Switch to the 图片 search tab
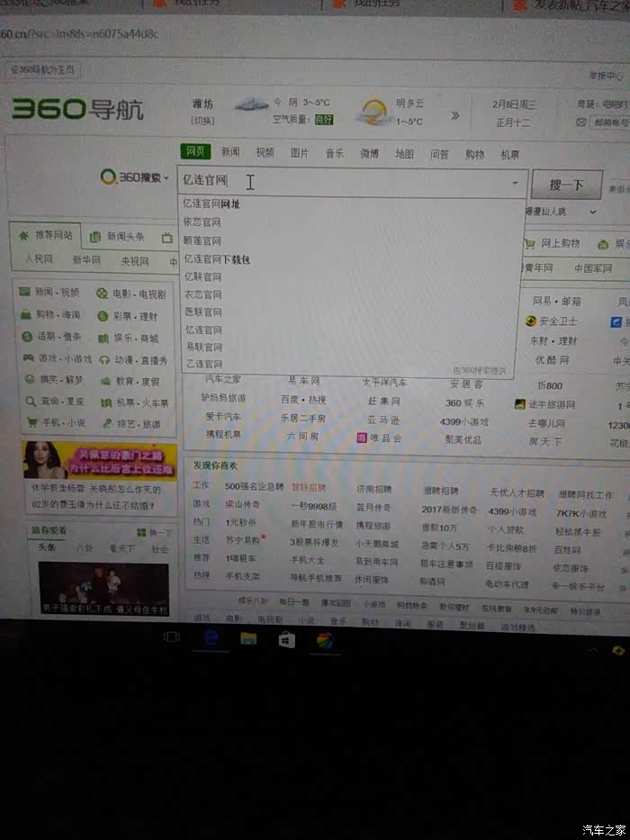Image resolution: width=630 pixels, height=840 pixels. (300, 153)
